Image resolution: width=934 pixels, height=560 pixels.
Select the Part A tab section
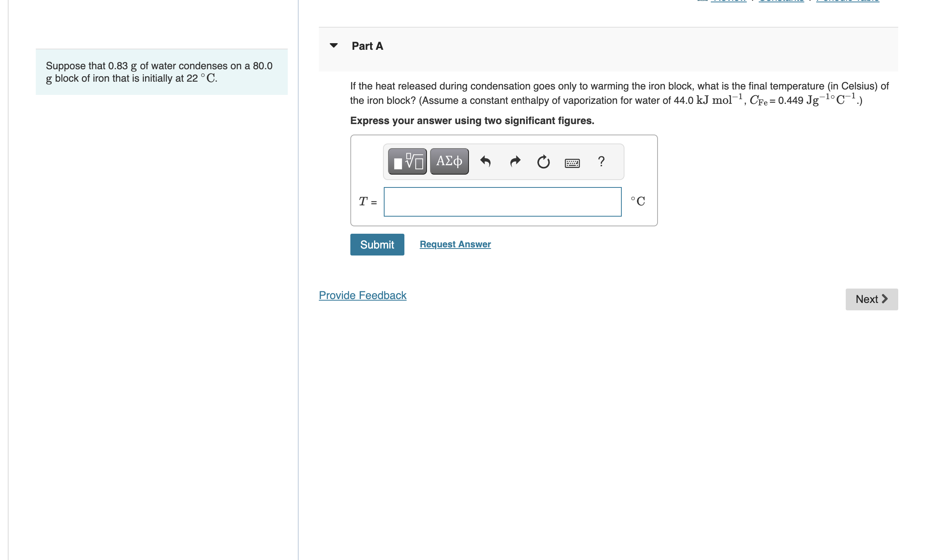click(x=368, y=45)
